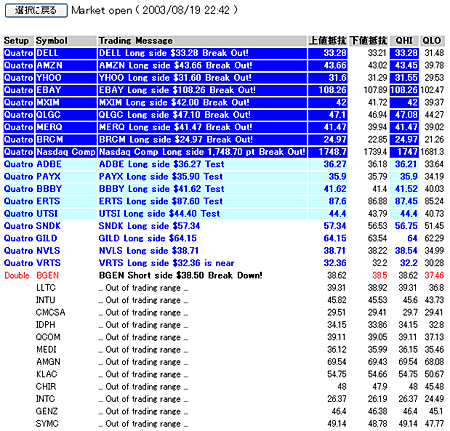Click the red BGEN symbol

coord(48,275)
